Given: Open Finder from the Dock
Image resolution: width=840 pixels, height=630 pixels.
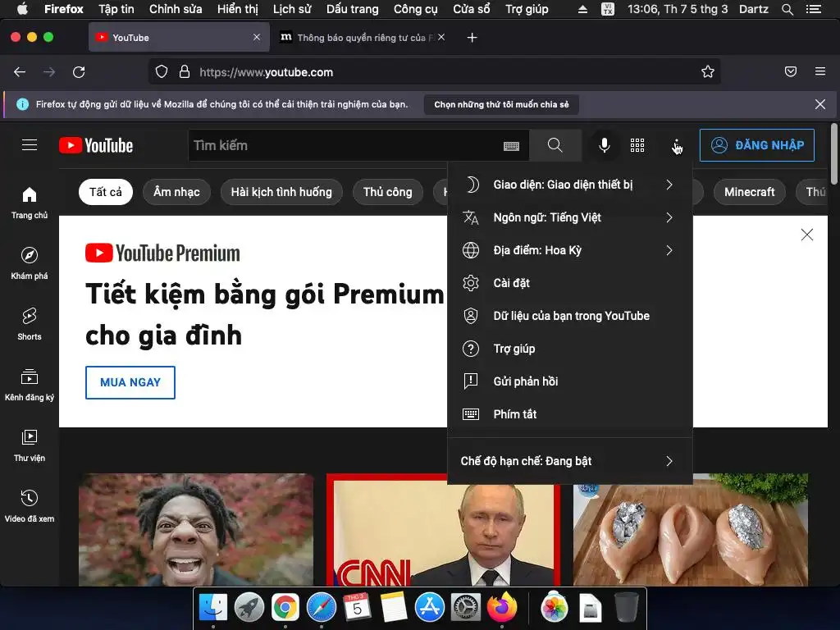Looking at the screenshot, I should (x=213, y=608).
